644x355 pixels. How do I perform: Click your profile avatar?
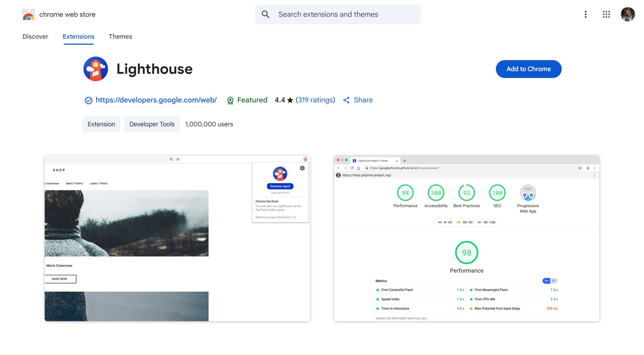627,14
